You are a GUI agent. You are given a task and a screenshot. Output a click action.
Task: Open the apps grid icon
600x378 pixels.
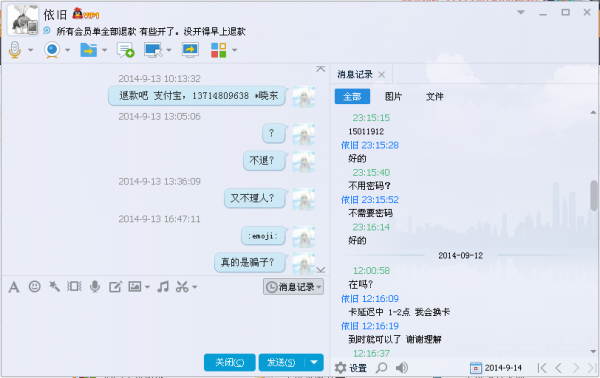(x=218, y=50)
